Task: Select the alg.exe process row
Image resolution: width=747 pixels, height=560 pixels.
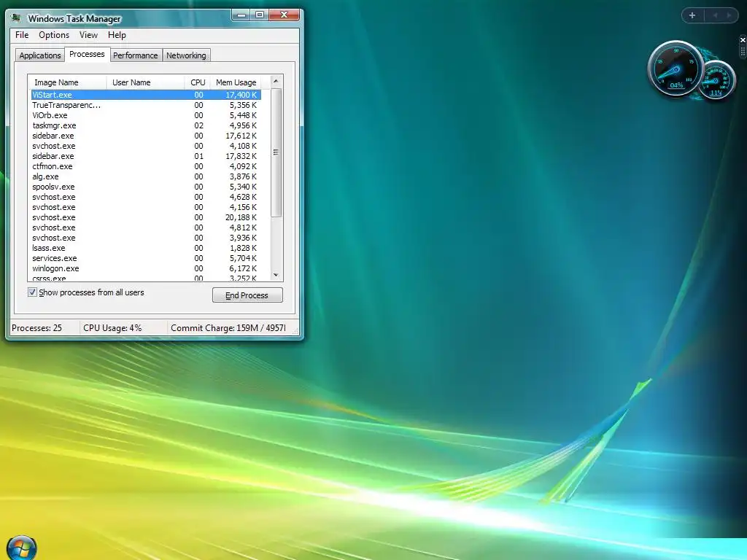Action: tap(146, 176)
